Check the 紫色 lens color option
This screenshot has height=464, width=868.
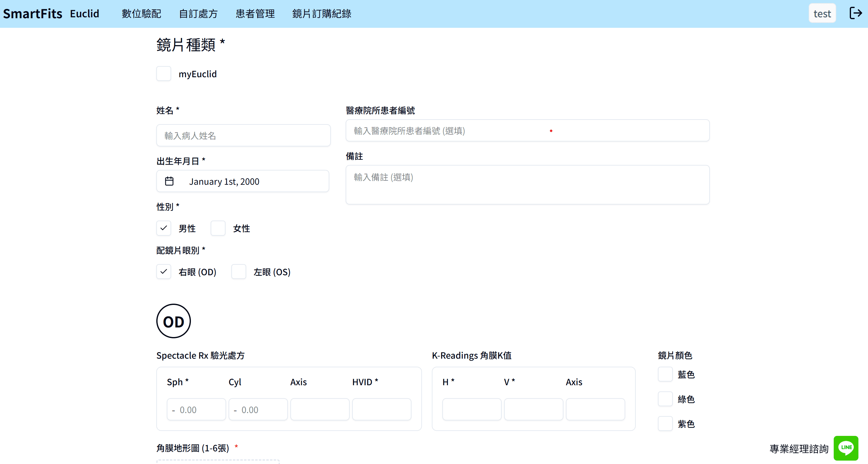pos(665,424)
